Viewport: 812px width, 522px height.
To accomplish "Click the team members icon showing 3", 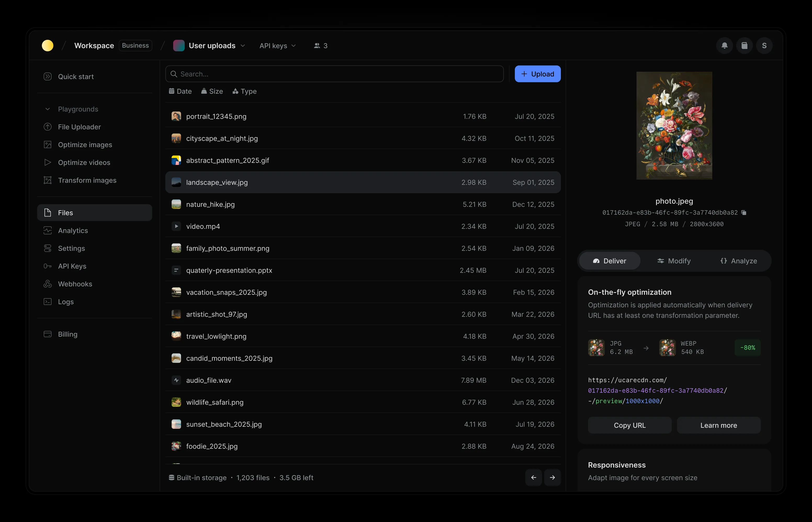I will click(320, 46).
